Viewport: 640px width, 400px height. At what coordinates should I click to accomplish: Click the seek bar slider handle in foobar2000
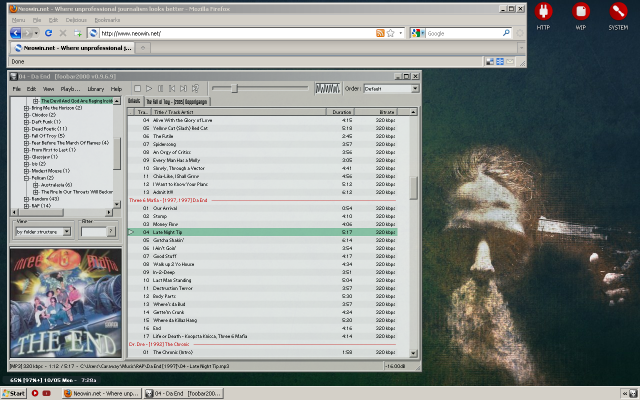click(234, 88)
